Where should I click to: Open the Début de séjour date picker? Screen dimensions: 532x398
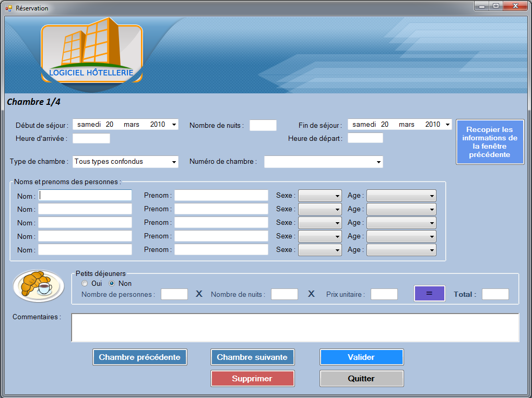(x=174, y=125)
